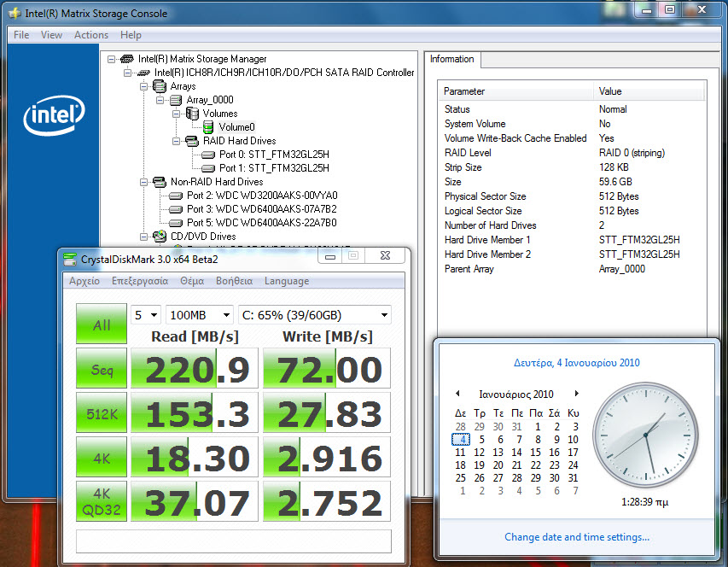Open the Βοήθεια menu in CrystalDiskMark
The height and width of the screenshot is (567, 728).
point(235,281)
